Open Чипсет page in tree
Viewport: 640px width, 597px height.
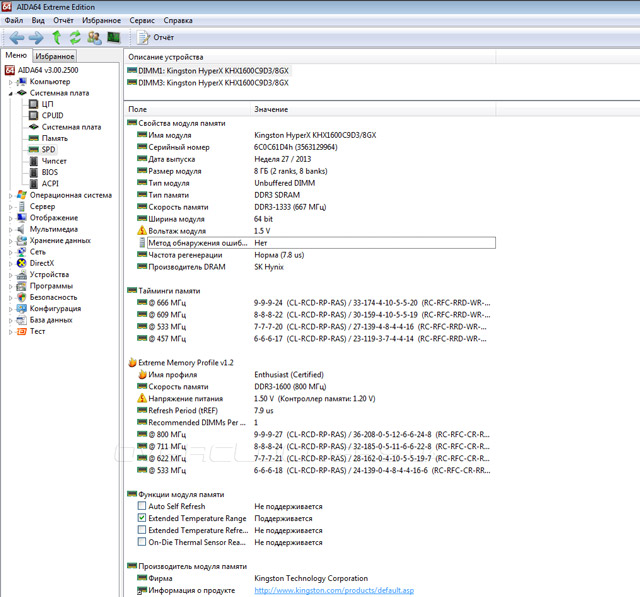pyautogui.click(x=54, y=161)
